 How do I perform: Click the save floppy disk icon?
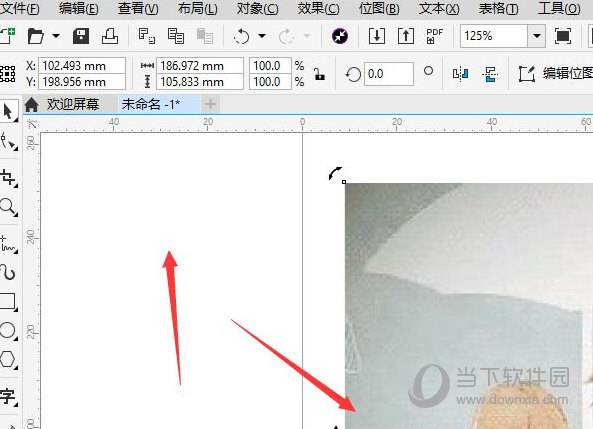(81, 36)
